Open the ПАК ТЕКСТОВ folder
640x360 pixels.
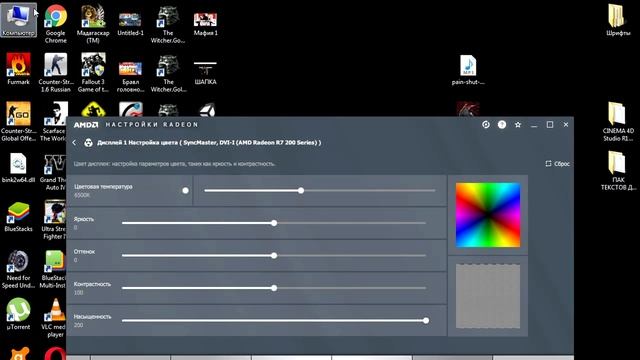tap(618, 170)
